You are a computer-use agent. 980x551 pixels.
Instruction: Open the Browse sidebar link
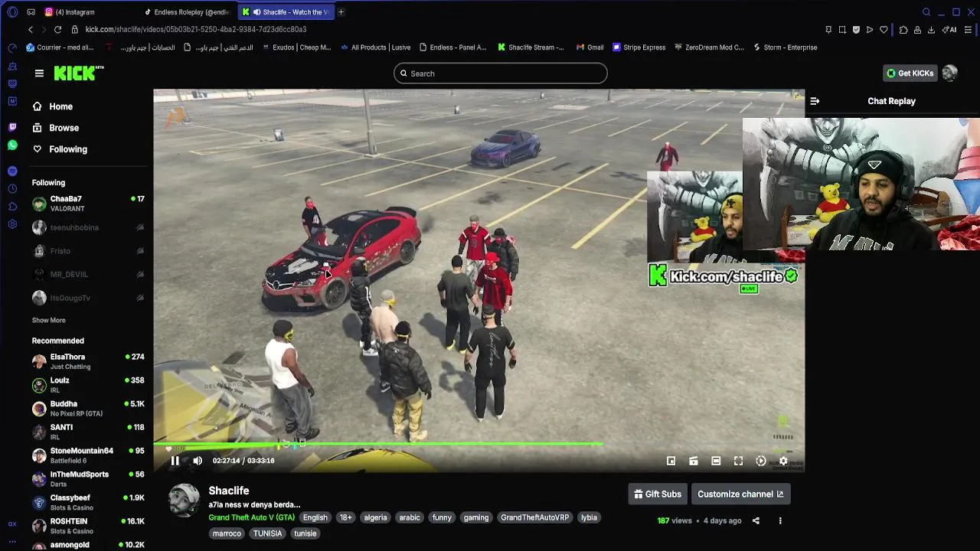[56, 128]
